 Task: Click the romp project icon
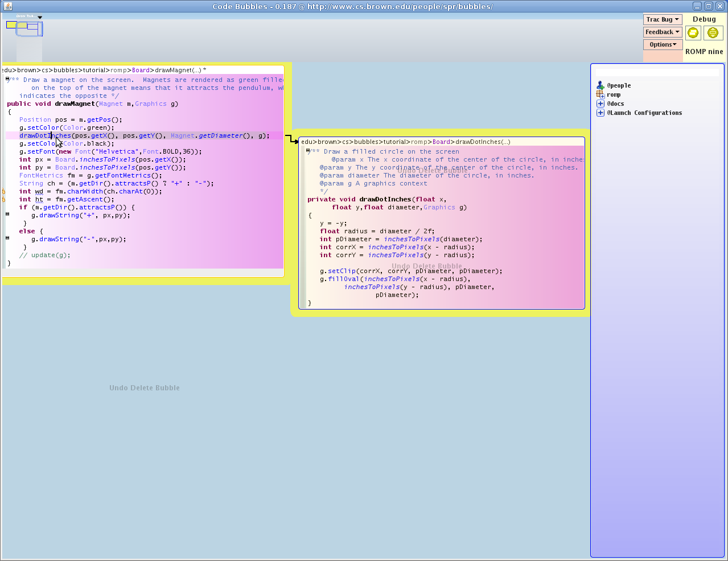click(600, 94)
